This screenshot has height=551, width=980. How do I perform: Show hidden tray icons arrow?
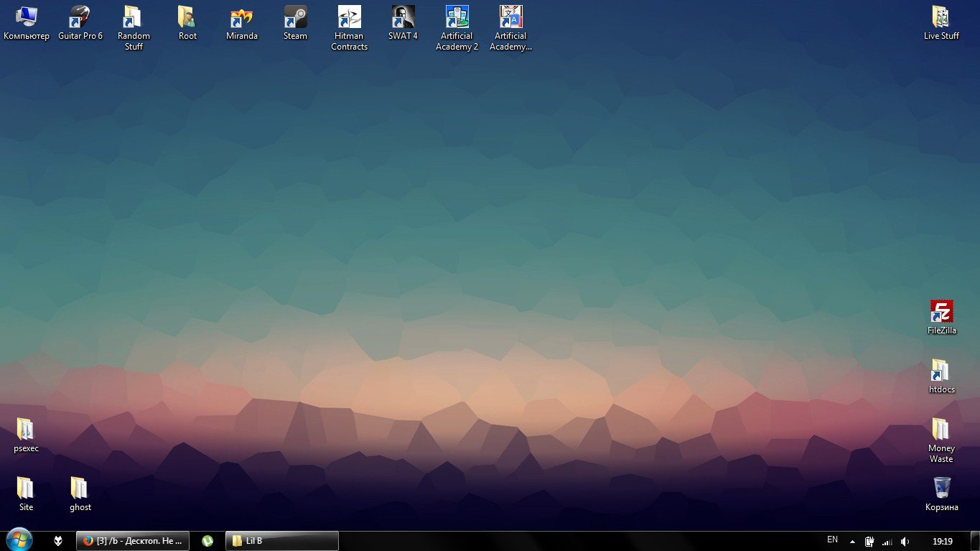(x=852, y=542)
